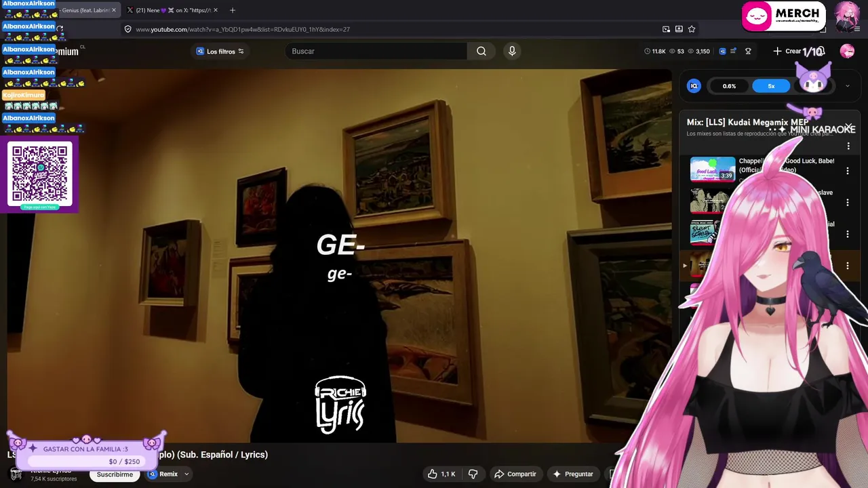Expand the Remix dropdown arrow

(x=186, y=474)
